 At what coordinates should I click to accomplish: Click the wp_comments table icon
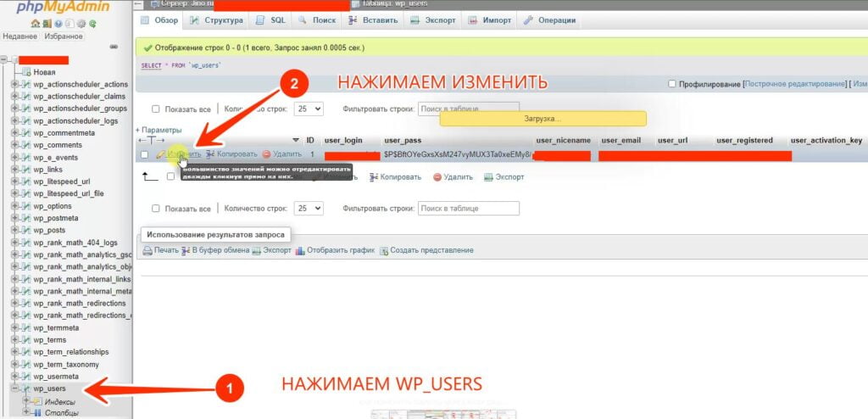click(x=26, y=145)
